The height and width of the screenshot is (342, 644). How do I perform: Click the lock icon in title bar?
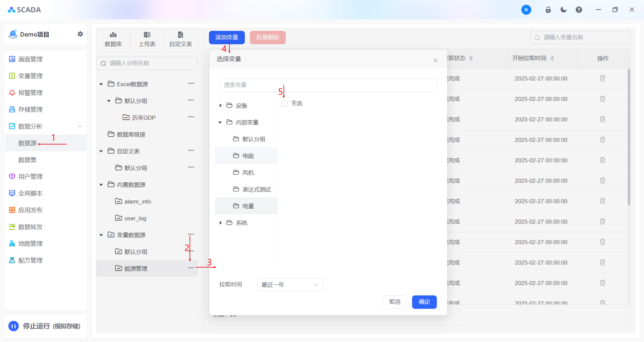[548, 10]
